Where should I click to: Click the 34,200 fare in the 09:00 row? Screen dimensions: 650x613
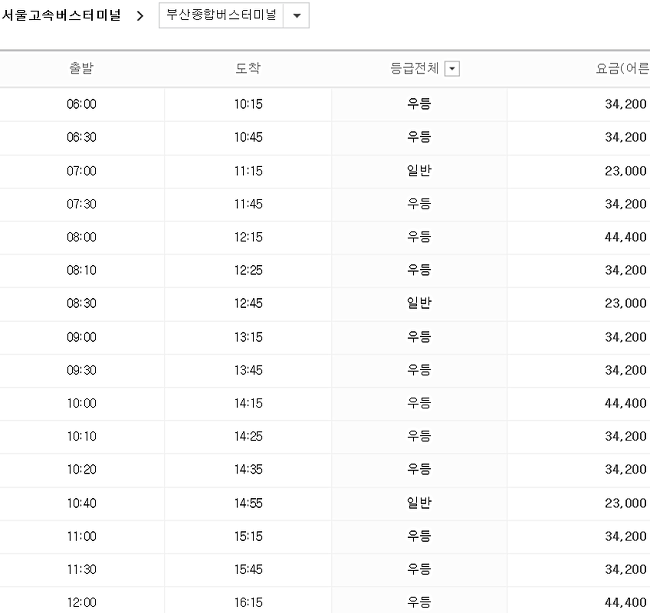(626, 337)
